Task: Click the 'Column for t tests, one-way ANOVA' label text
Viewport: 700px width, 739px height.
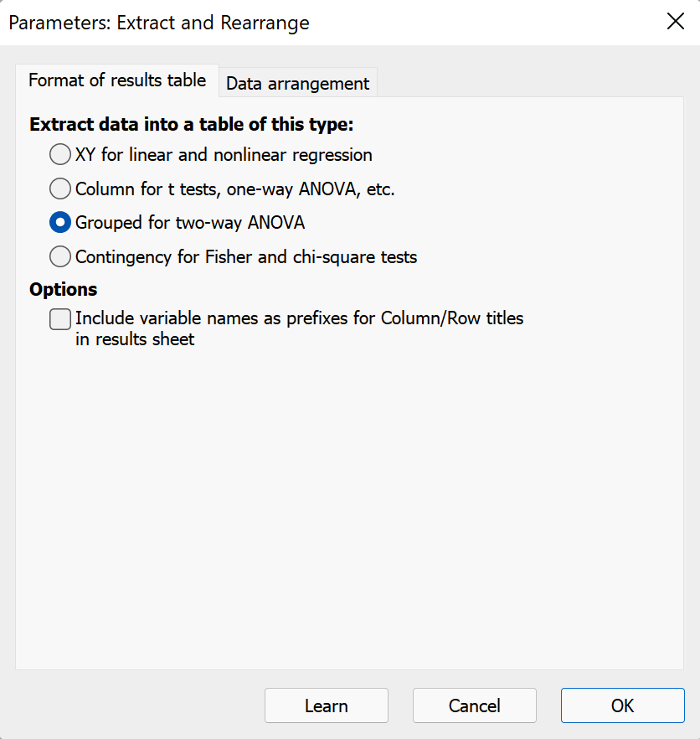Action: coord(234,189)
